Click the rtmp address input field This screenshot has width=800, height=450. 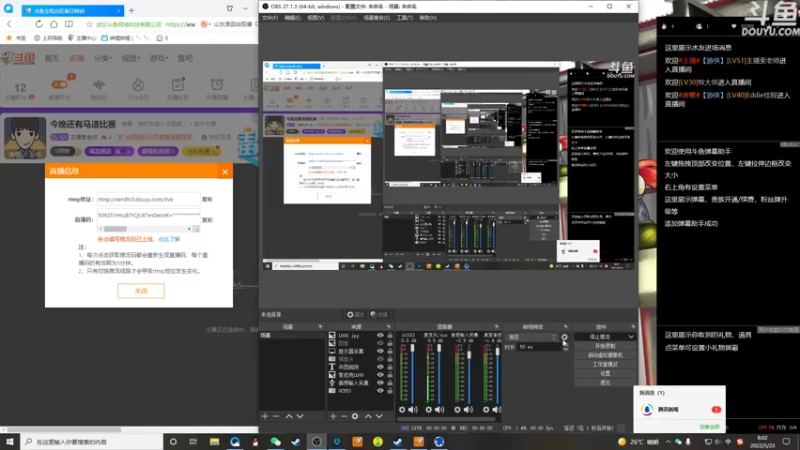pyautogui.click(x=148, y=199)
